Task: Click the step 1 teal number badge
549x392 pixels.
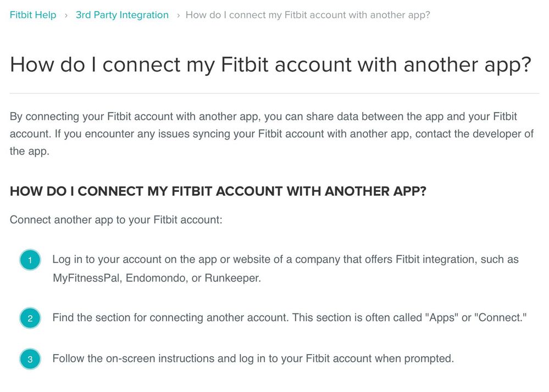Action: click(x=30, y=260)
